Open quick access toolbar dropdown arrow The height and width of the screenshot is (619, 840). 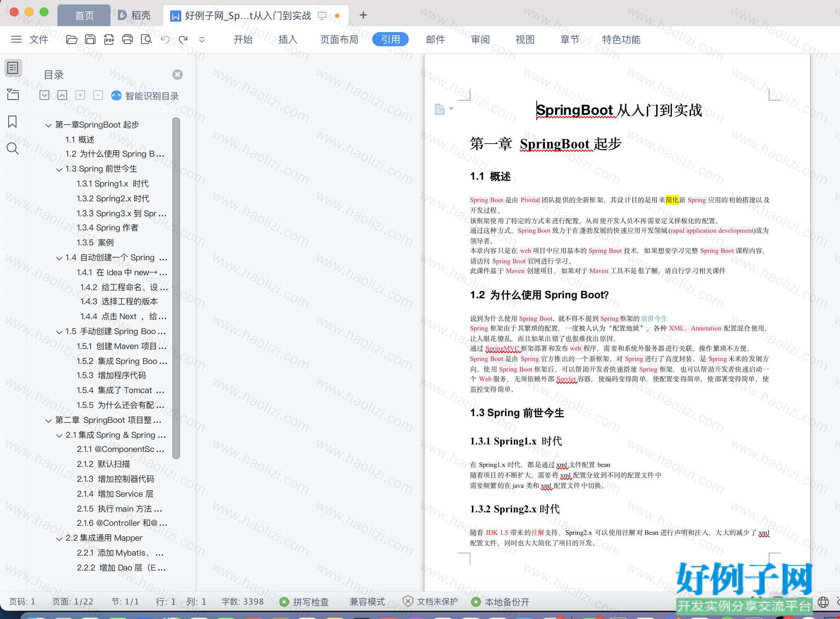click(202, 40)
